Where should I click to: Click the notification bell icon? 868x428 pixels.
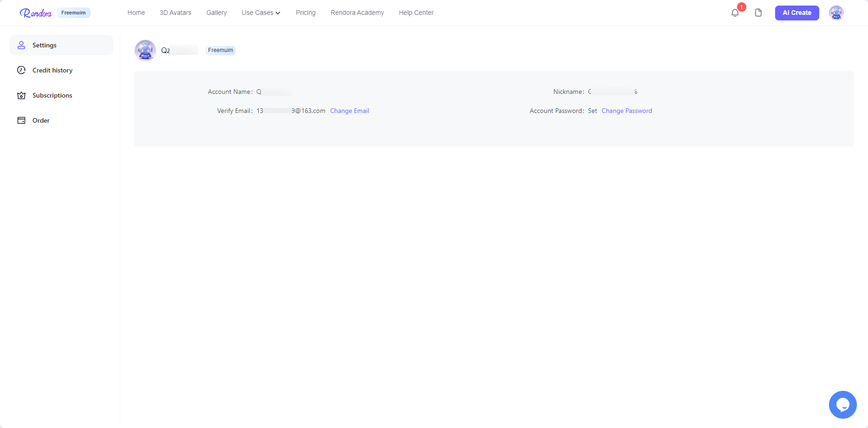click(x=735, y=13)
